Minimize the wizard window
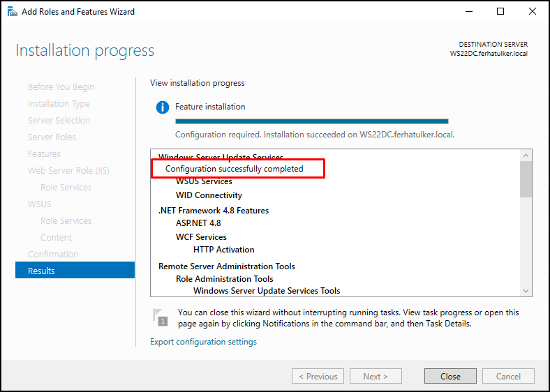 (469, 12)
